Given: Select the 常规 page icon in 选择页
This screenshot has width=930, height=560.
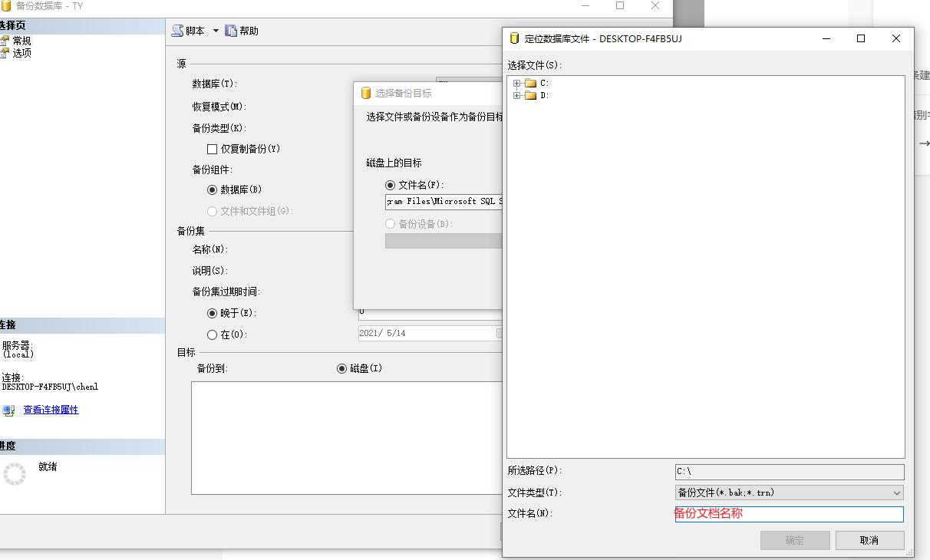Looking at the screenshot, I should 5,40.
